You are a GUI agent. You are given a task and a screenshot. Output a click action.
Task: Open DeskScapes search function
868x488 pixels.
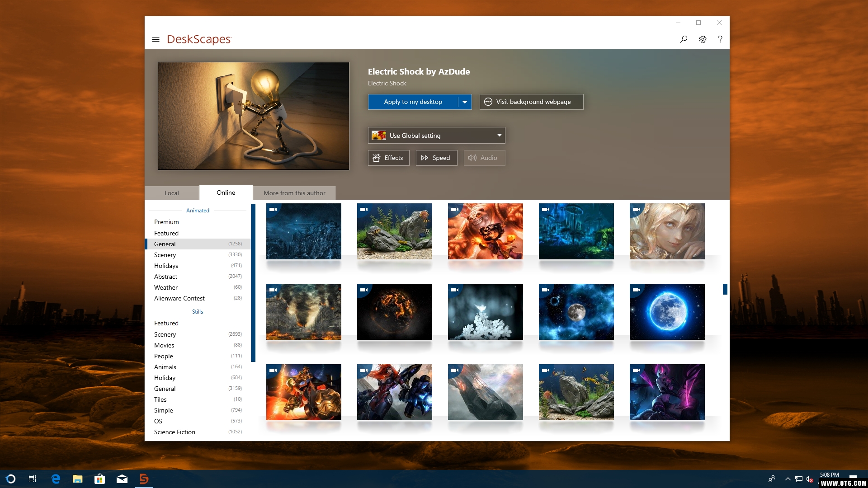coord(683,39)
